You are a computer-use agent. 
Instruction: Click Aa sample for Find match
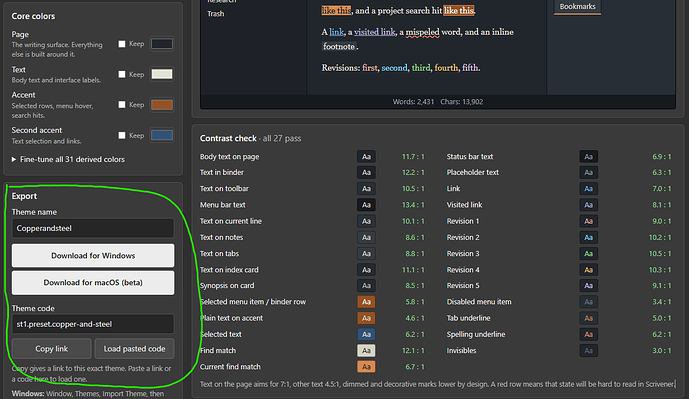click(x=366, y=351)
